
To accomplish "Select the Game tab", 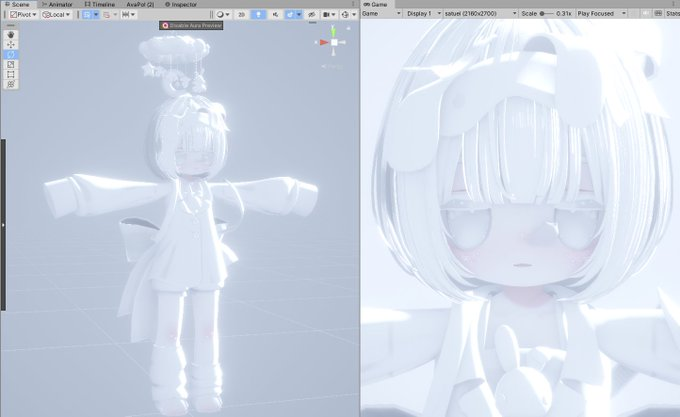I will point(376,4).
